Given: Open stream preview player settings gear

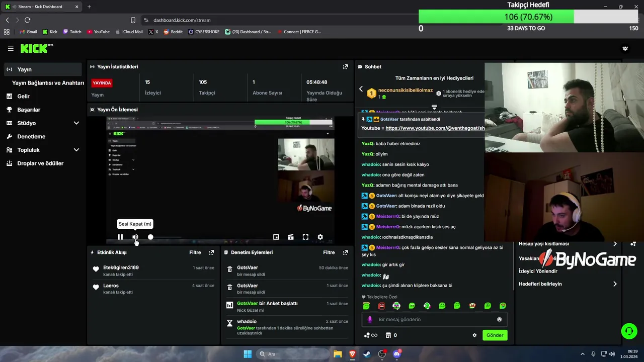Looking at the screenshot, I should 320,237.
